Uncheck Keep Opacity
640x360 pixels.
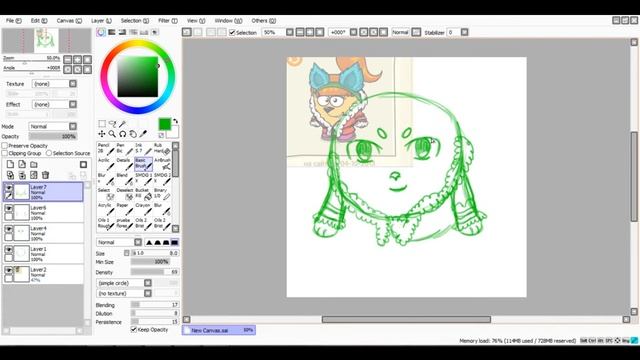(x=133, y=329)
